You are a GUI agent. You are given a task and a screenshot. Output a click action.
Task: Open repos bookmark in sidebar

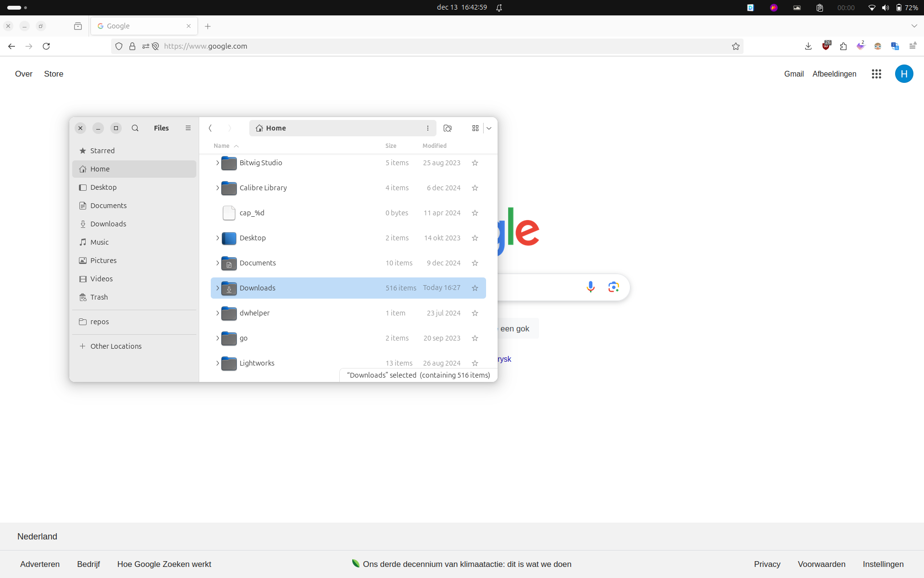point(134,322)
